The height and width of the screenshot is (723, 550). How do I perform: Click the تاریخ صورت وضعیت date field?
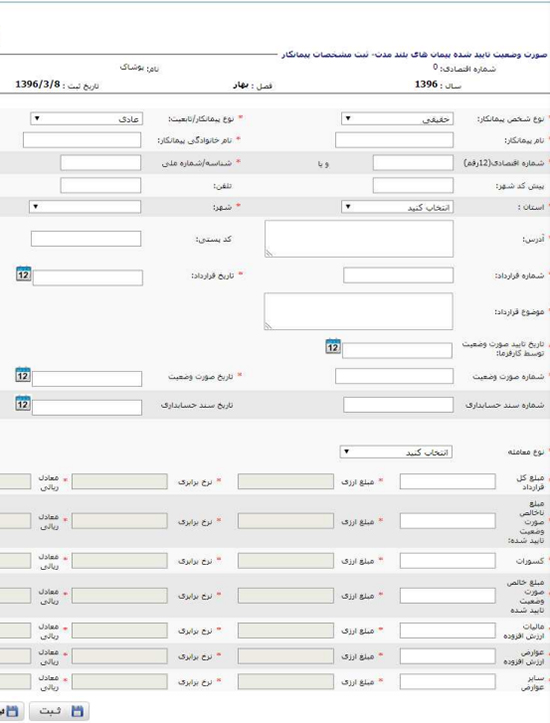pos(87,379)
